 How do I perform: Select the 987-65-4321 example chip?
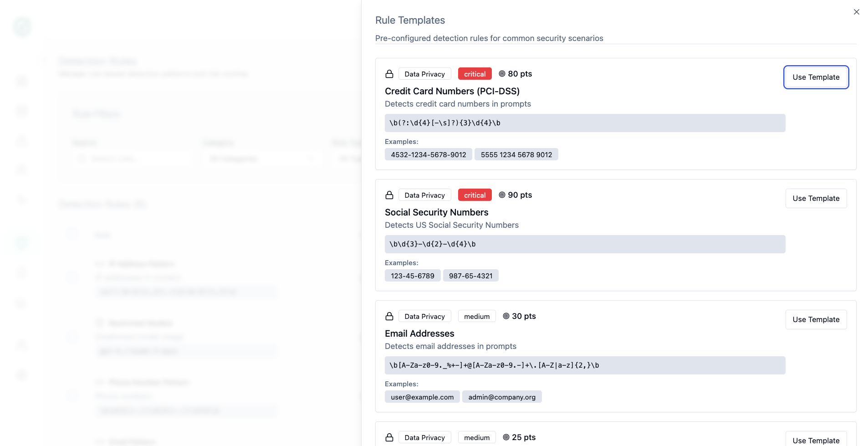click(x=470, y=276)
